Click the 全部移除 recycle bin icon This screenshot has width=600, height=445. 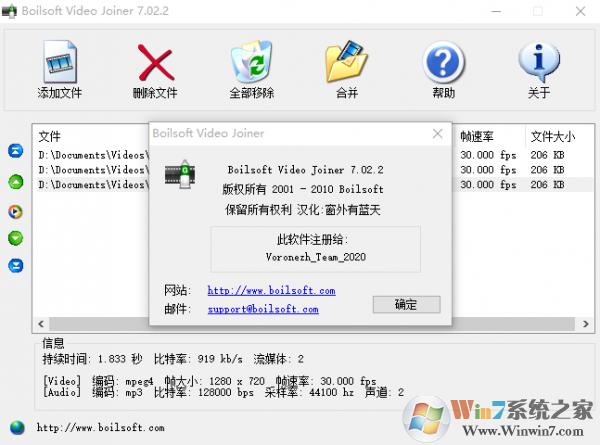click(x=251, y=61)
